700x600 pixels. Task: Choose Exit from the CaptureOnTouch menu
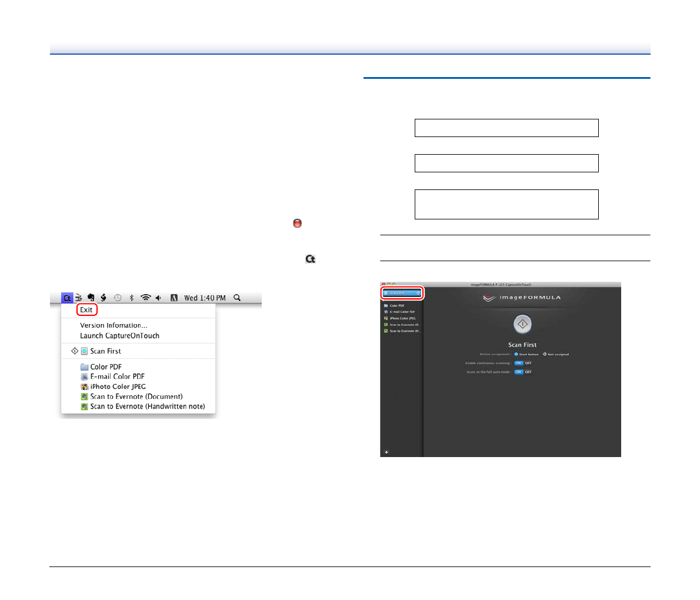86,310
